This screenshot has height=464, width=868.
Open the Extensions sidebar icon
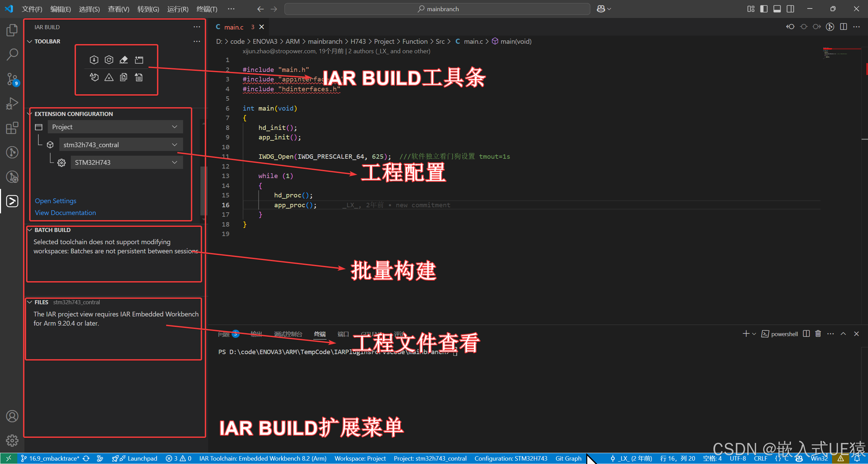click(12, 128)
